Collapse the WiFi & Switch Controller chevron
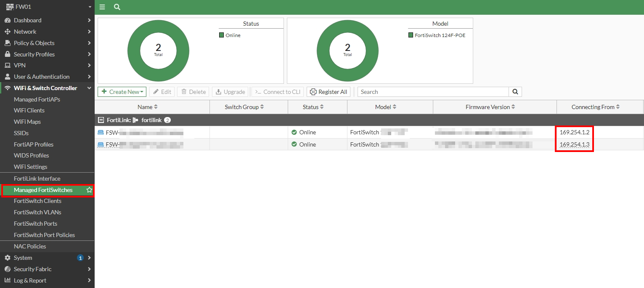 [89, 88]
